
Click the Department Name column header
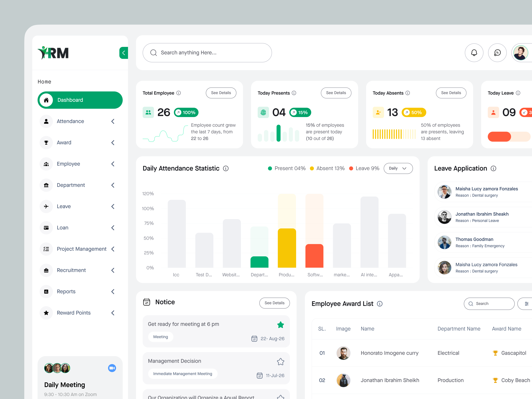click(x=459, y=329)
